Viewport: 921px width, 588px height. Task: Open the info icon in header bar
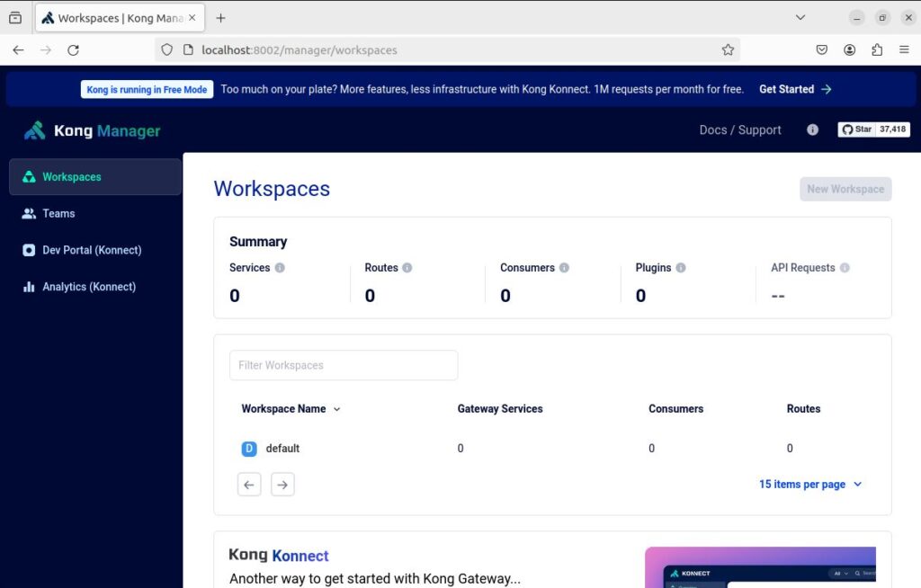(813, 130)
